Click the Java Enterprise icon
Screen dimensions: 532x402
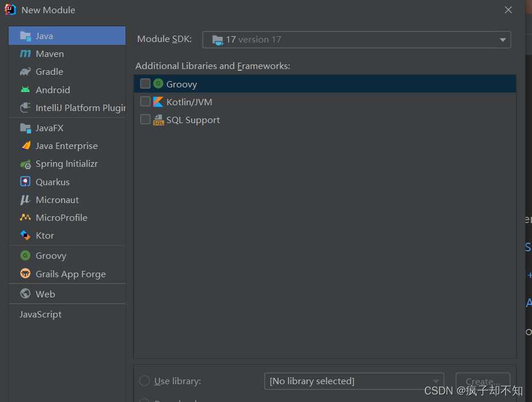pyautogui.click(x=26, y=146)
